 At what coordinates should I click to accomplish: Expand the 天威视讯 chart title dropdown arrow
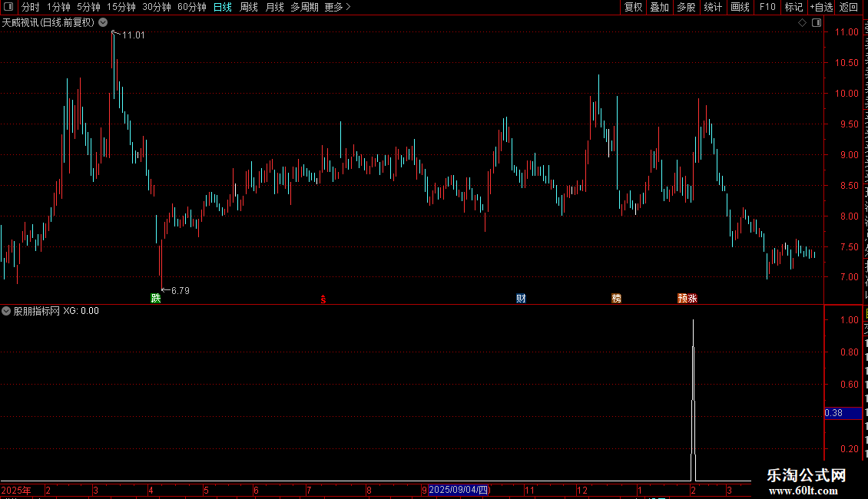103,23
